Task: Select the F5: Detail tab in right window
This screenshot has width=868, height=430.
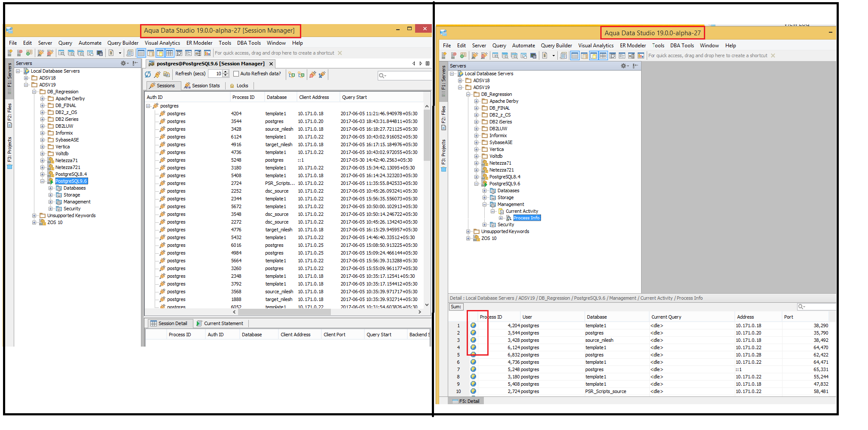Action: [x=466, y=401]
